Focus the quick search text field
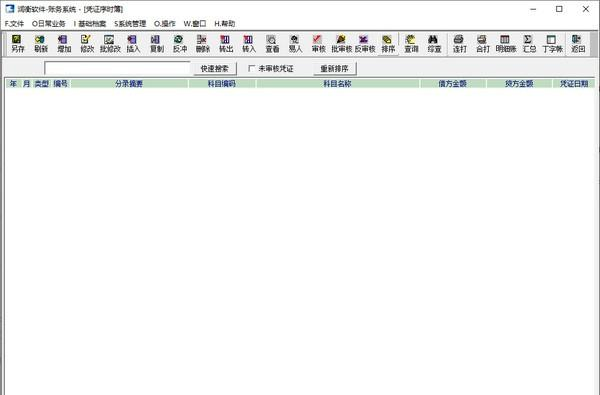The height and width of the screenshot is (395, 600). (x=117, y=69)
